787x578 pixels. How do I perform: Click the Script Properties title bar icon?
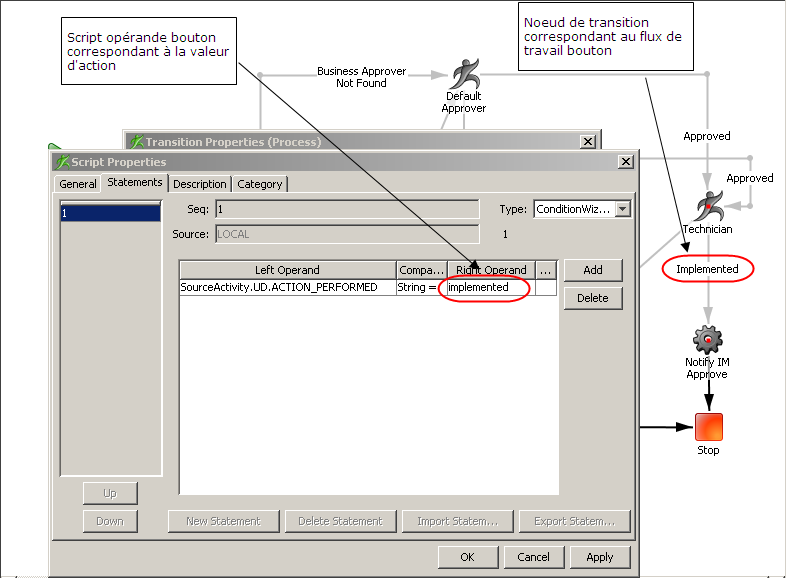[62, 162]
